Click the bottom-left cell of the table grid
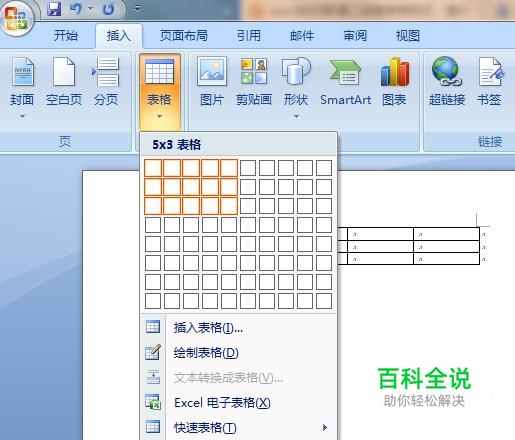This screenshot has height=440, width=515. click(153, 301)
